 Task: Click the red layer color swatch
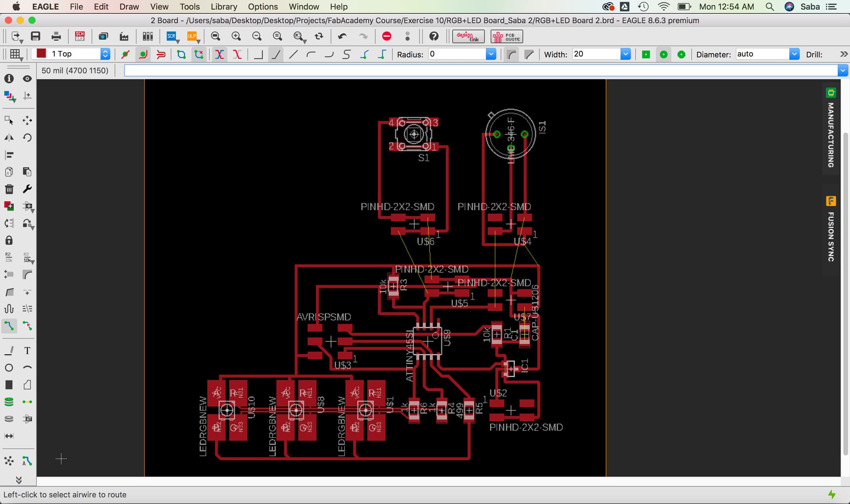pos(41,54)
